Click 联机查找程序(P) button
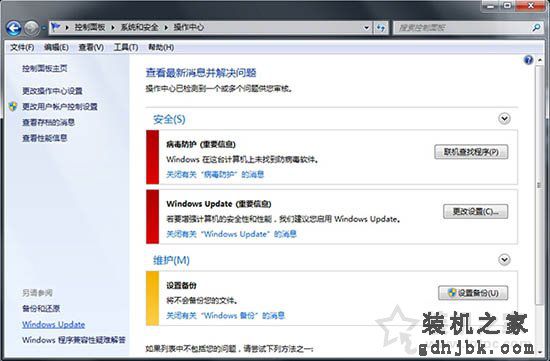550x361 pixels. (471, 152)
